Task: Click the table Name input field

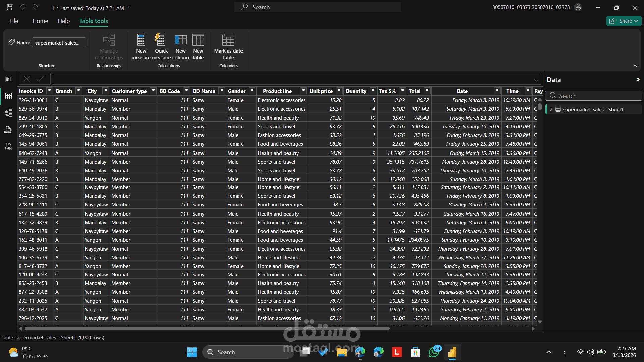Action: coord(59,43)
